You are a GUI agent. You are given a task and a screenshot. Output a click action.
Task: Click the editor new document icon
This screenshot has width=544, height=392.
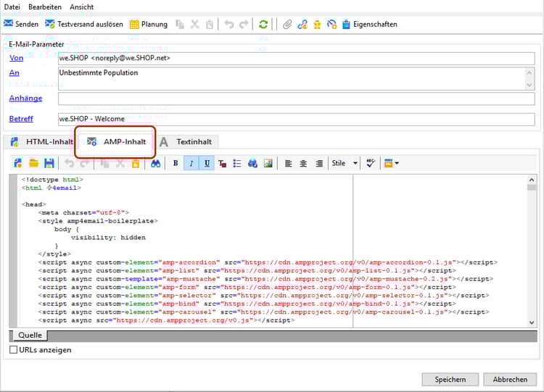[17, 163]
